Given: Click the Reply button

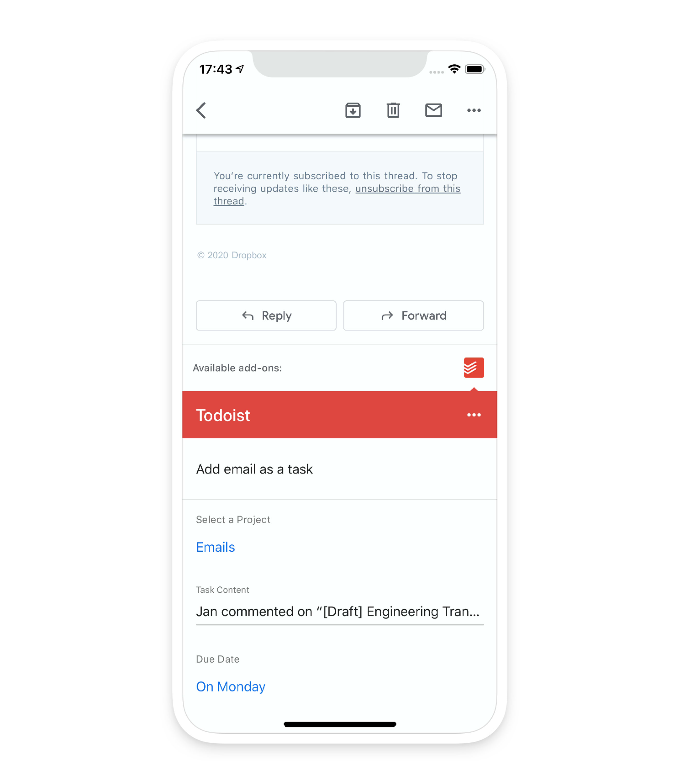Looking at the screenshot, I should tap(266, 315).
